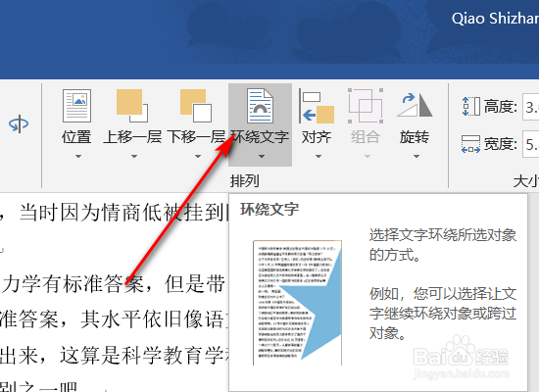Click the Qiao Shizhan account name
539x392 pixels.
tap(495, 19)
